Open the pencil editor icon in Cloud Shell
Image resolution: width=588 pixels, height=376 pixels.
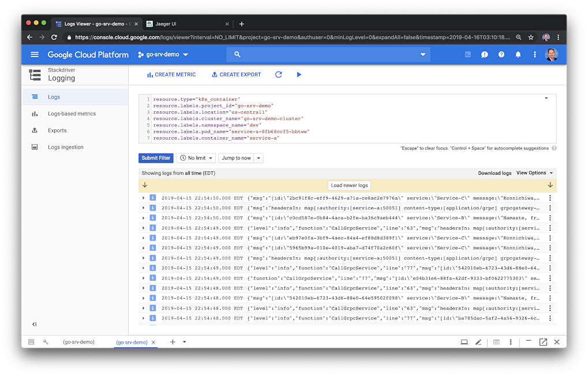(x=478, y=342)
